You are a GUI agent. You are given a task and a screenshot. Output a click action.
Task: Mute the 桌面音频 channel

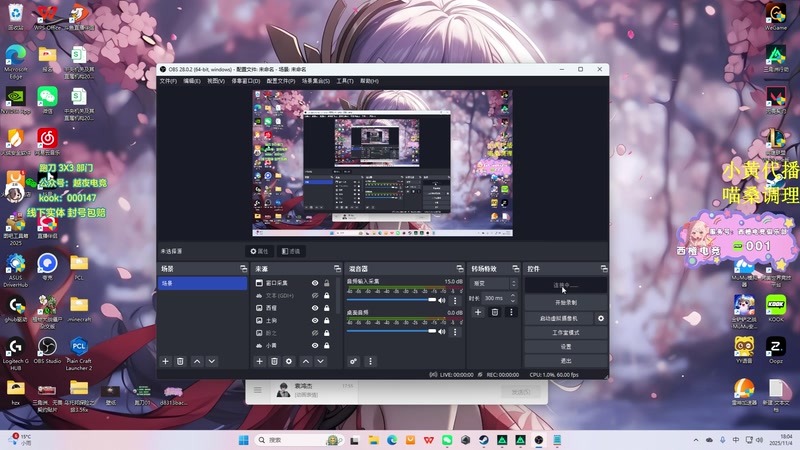coord(442,332)
